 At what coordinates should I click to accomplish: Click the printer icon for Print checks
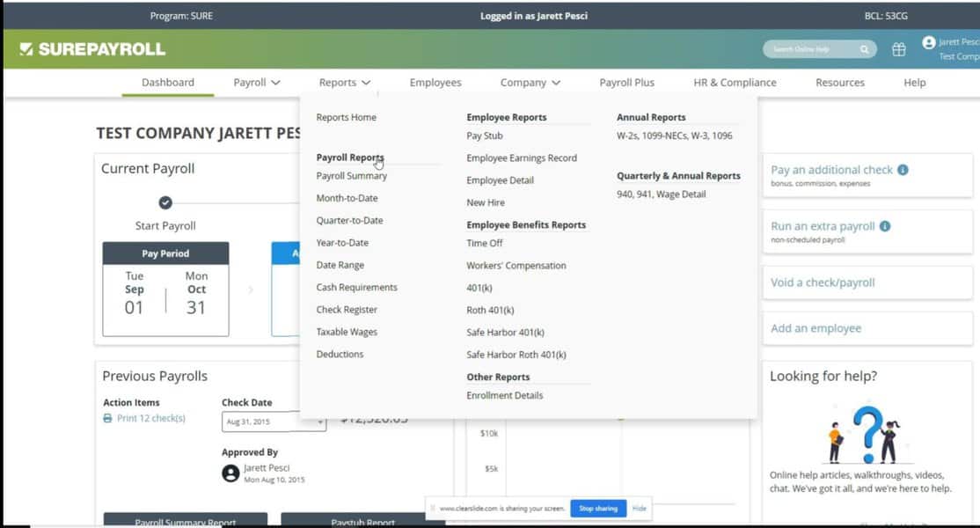coord(107,419)
